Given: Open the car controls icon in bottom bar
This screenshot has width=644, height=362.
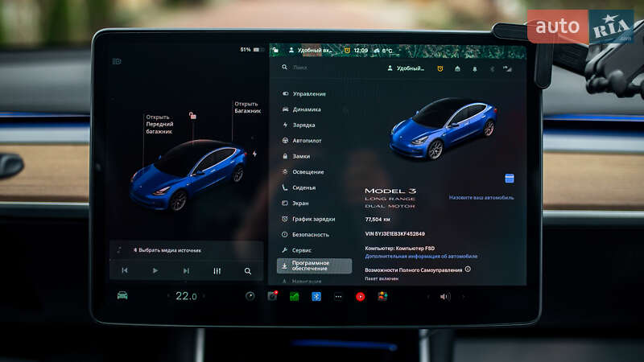Looking at the screenshot, I should (x=122, y=295).
